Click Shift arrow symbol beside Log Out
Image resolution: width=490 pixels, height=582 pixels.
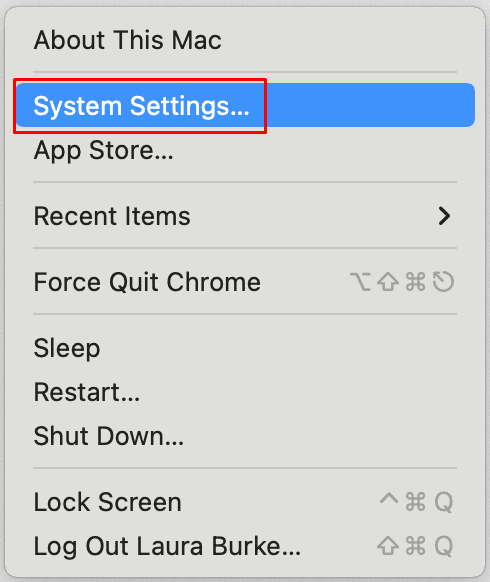pyautogui.click(x=388, y=546)
